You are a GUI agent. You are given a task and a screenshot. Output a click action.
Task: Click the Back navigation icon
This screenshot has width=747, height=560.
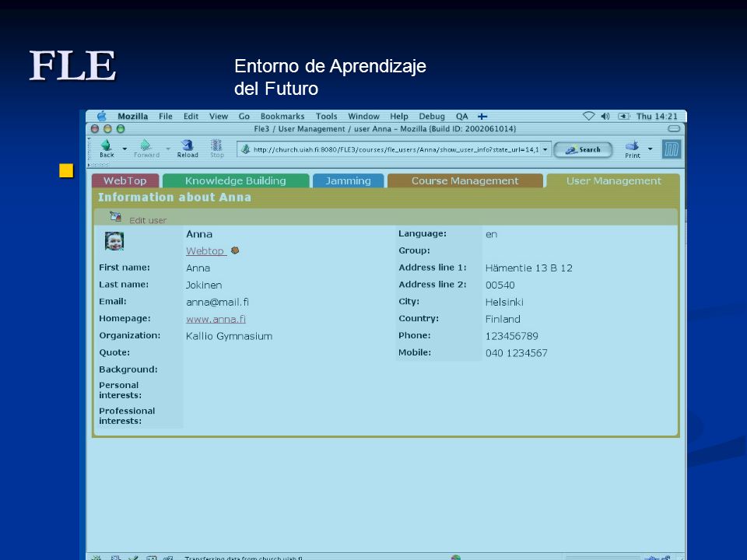[106, 145]
